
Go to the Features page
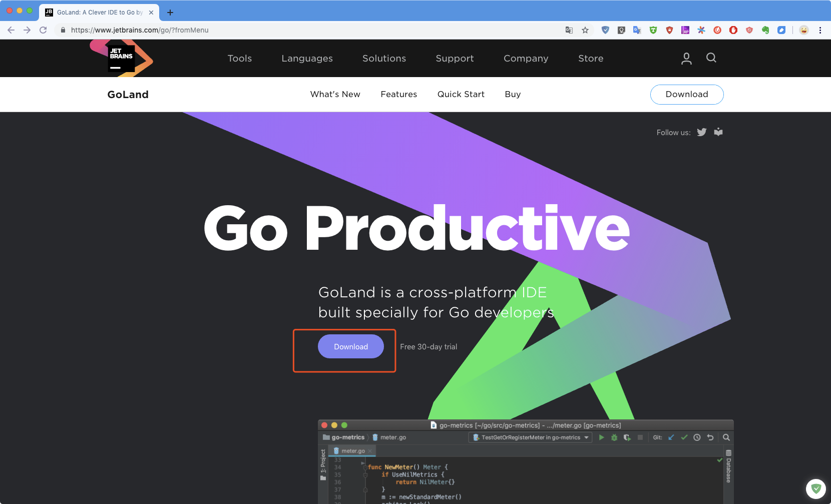(x=399, y=94)
